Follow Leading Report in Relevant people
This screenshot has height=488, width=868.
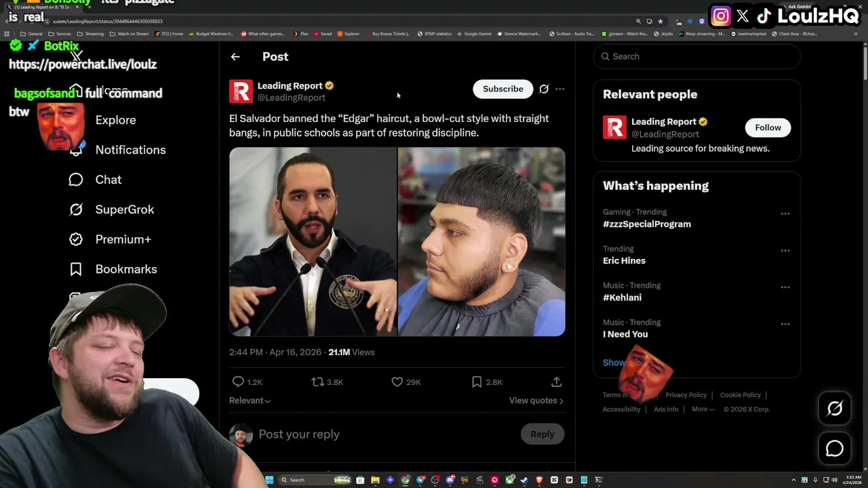768,127
